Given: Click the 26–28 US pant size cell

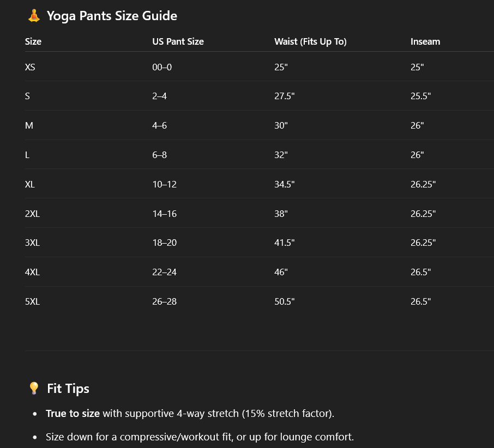Looking at the screenshot, I should tap(164, 302).
